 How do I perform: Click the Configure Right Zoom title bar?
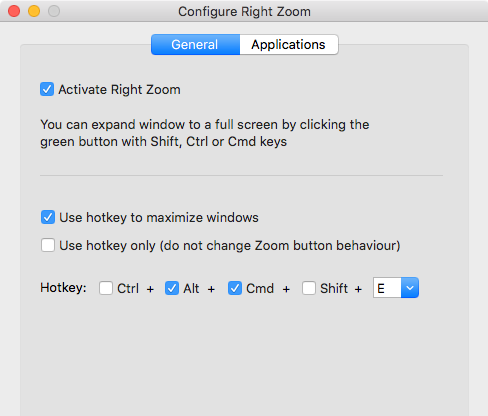(244, 12)
